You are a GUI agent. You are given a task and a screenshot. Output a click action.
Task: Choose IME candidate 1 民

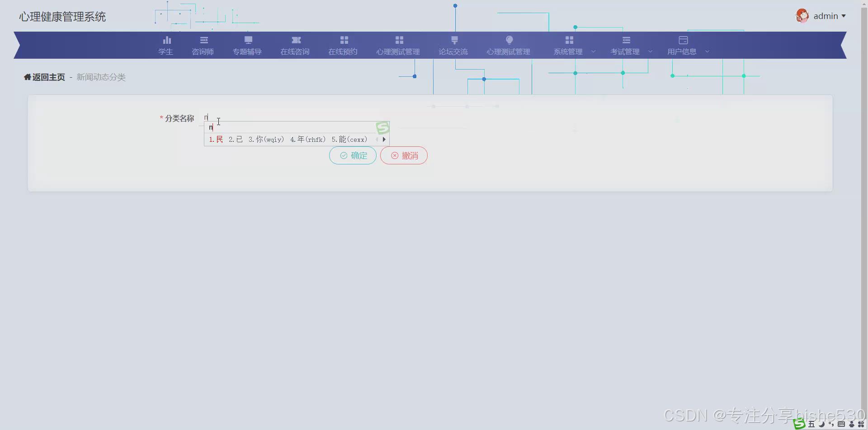[x=216, y=140]
